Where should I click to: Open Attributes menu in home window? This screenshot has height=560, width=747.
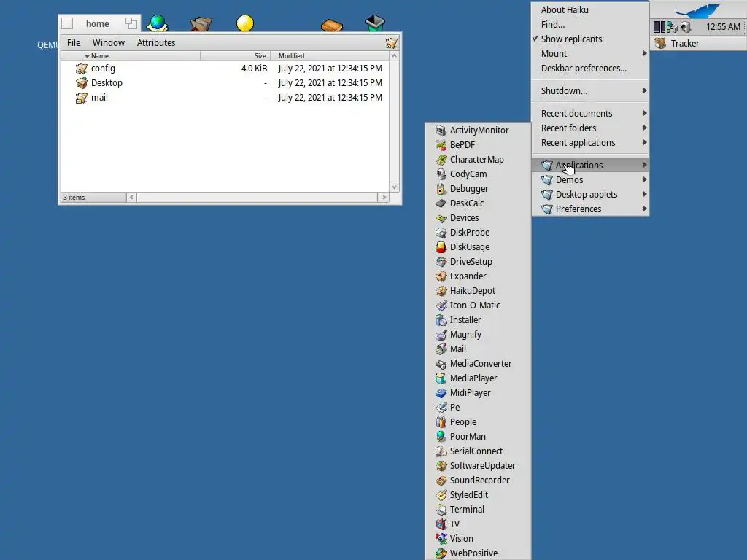(x=156, y=43)
